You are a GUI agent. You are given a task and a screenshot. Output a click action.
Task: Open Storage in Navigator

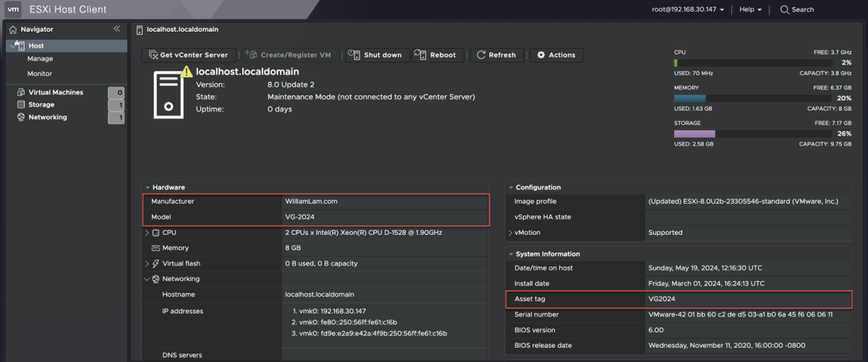(41, 105)
